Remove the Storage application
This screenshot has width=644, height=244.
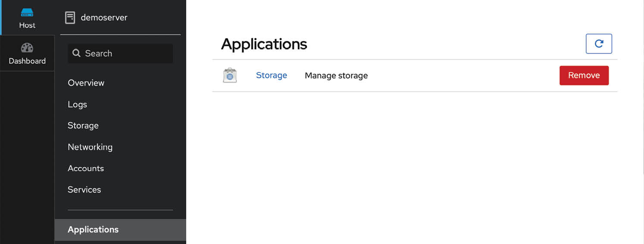point(584,75)
